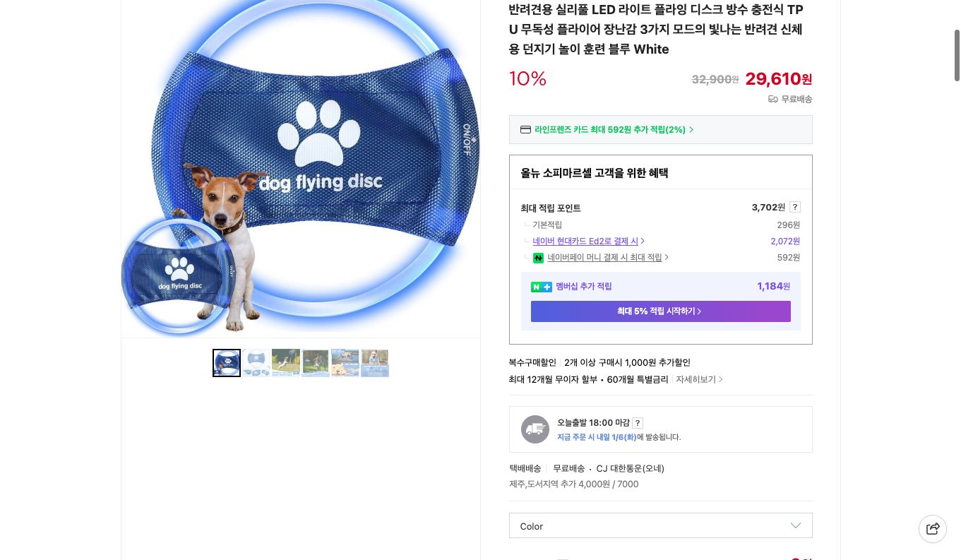Click the circular delivery truck icon near 오늘출발

535,429
